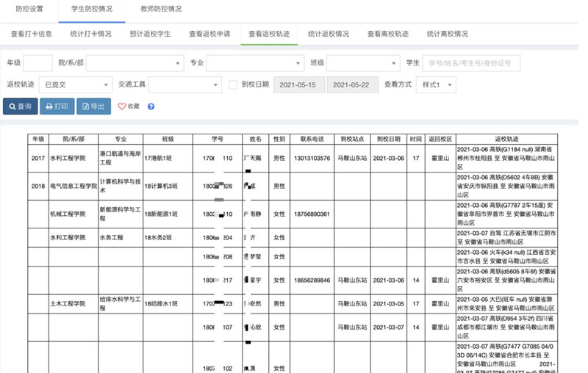Click the 学生 search input field
588x373 pixels.
[x=471, y=64]
